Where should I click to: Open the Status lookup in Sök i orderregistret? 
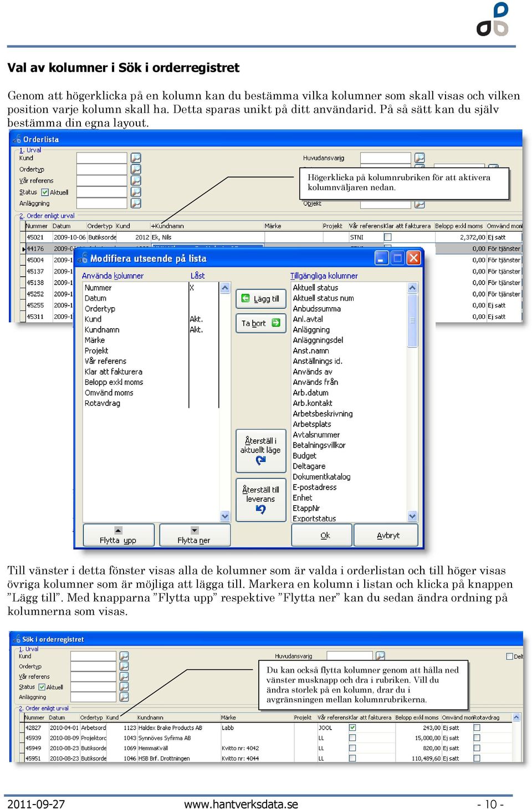(x=124, y=686)
